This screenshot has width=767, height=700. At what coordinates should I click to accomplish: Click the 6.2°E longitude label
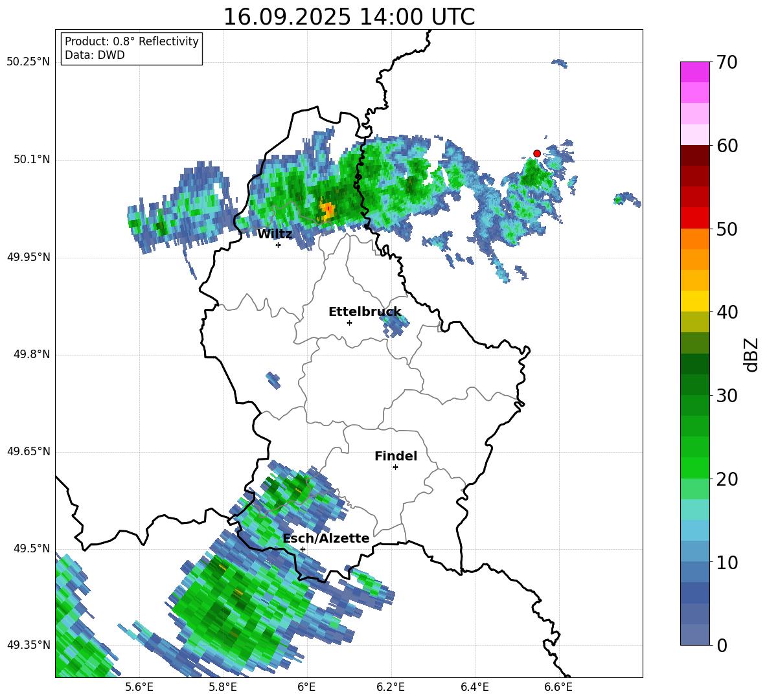point(391,688)
